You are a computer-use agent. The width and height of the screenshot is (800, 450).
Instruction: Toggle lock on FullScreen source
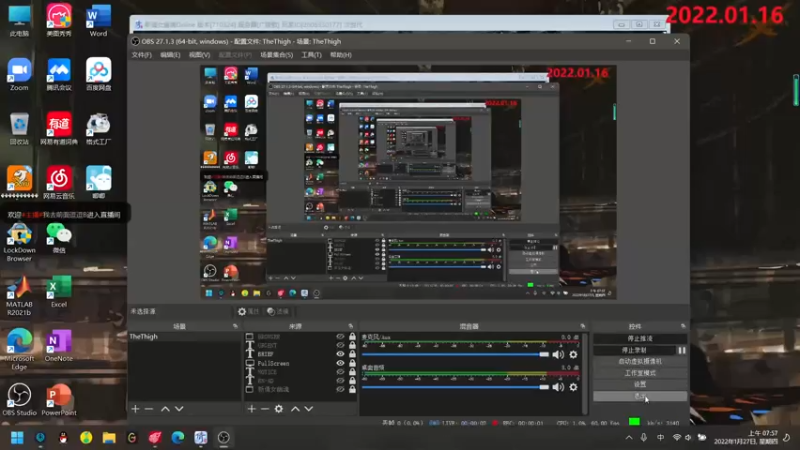352,363
